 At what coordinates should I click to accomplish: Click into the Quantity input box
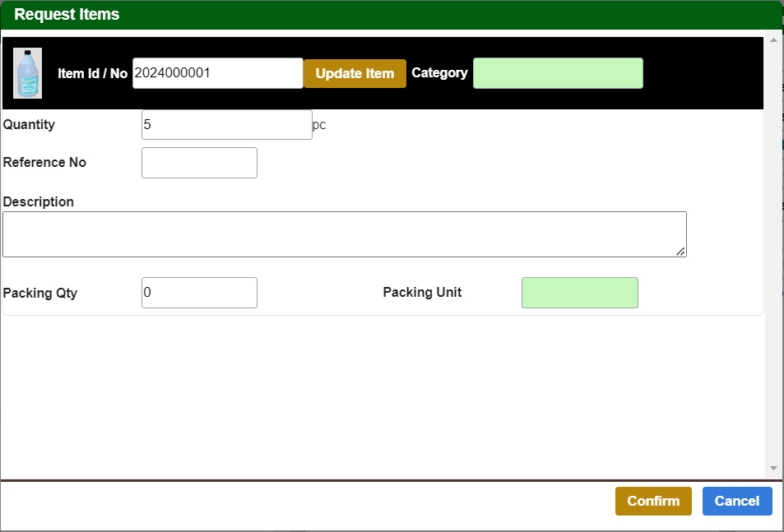coord(226,125)
